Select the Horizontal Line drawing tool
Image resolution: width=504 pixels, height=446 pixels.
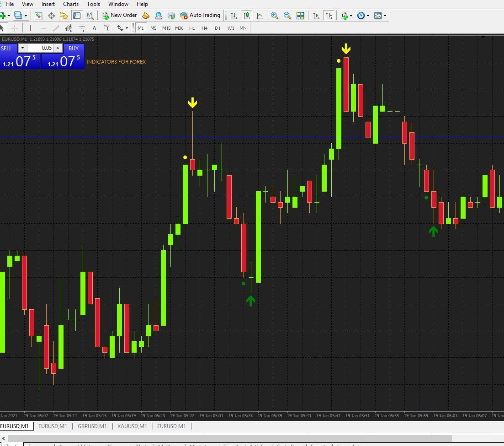pyautogui.click(x=43, y=28)
